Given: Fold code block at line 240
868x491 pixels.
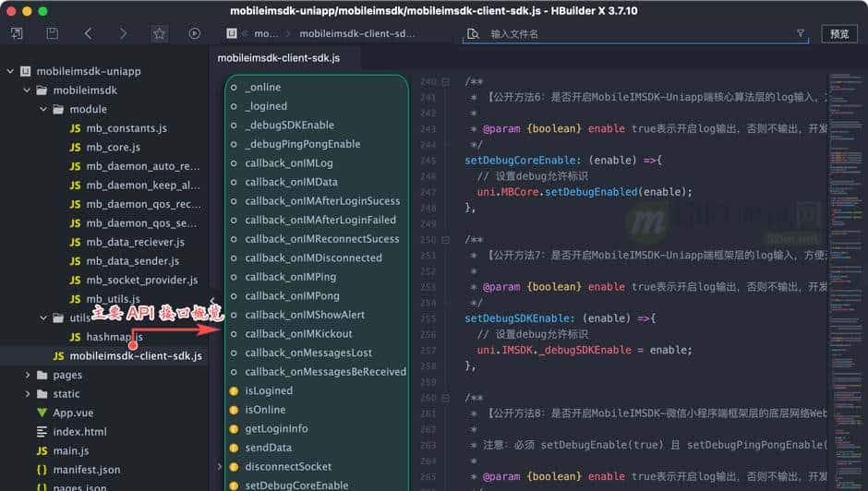Looking at the screenshot, I should (x=446, y=81).
